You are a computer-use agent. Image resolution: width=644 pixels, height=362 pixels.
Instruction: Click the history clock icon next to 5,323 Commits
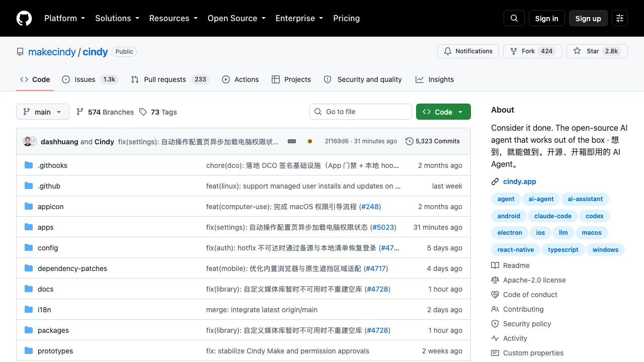(410, 141)
